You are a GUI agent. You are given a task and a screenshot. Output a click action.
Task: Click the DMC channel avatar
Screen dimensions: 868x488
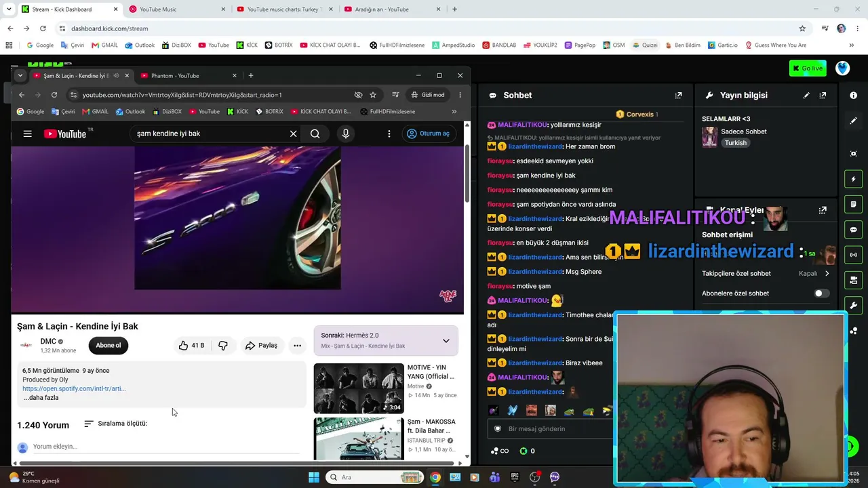pyautogui.click(x=26, y=346)
